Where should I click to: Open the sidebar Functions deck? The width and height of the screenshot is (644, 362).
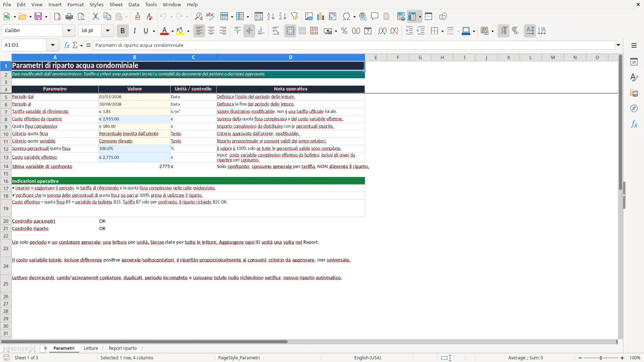coord(634,124)
